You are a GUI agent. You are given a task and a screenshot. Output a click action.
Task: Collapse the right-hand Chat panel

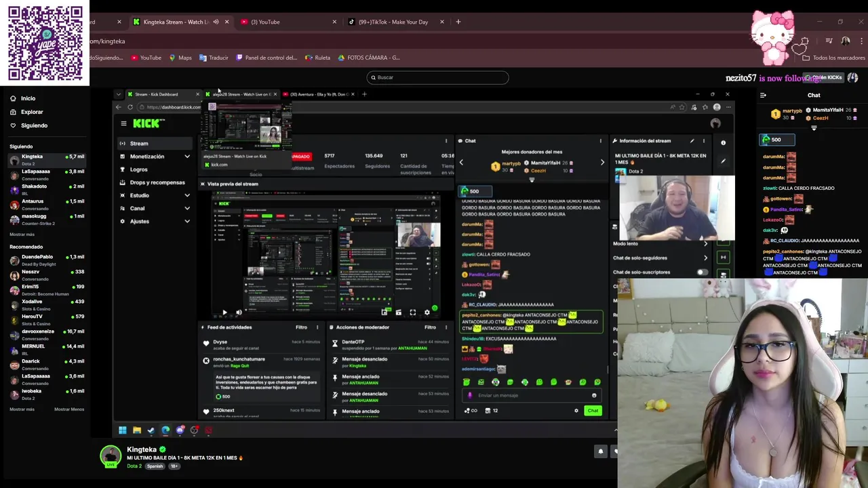click(763, 96)
